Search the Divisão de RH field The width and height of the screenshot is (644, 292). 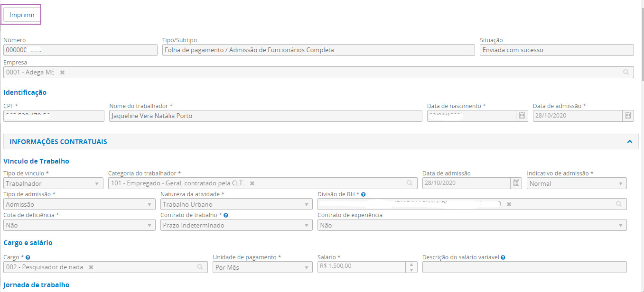pos(619,204)
